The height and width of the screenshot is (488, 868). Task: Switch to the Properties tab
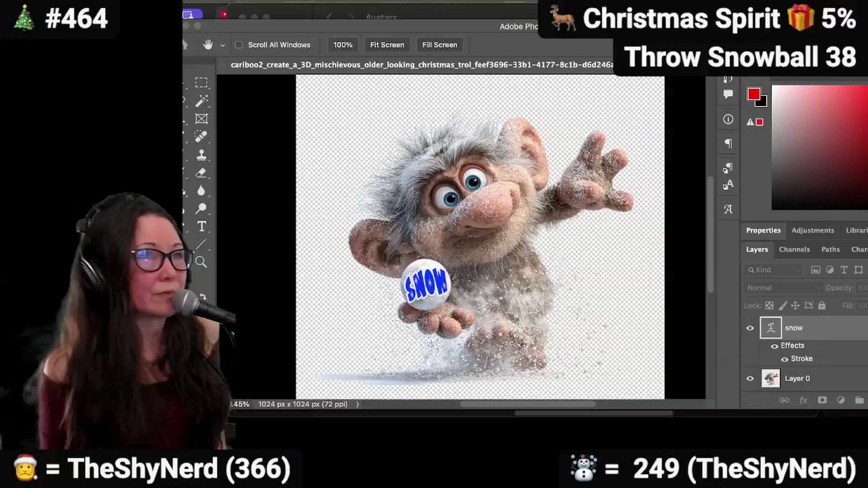tap(763, 230)
